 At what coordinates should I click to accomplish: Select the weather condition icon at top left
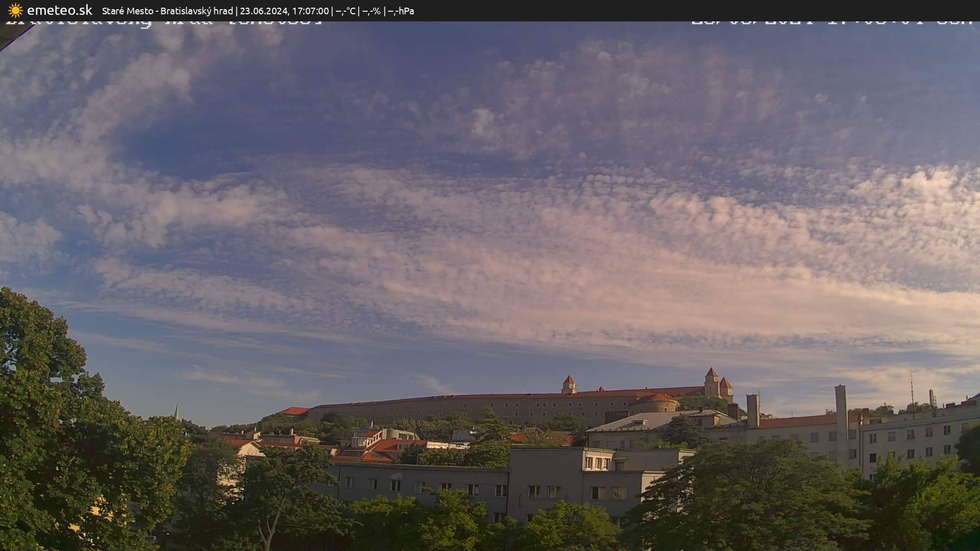pyautogui.click(x=15, y=10)
